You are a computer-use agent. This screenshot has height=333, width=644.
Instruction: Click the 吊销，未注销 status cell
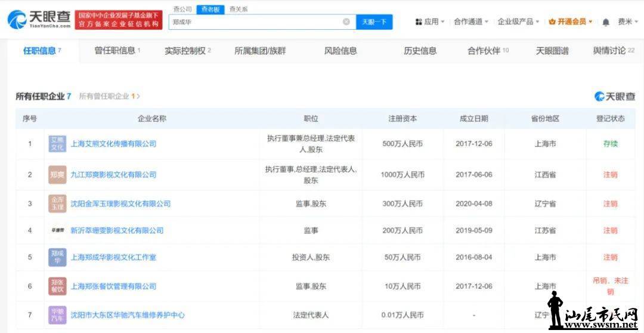tap(611, 286)
